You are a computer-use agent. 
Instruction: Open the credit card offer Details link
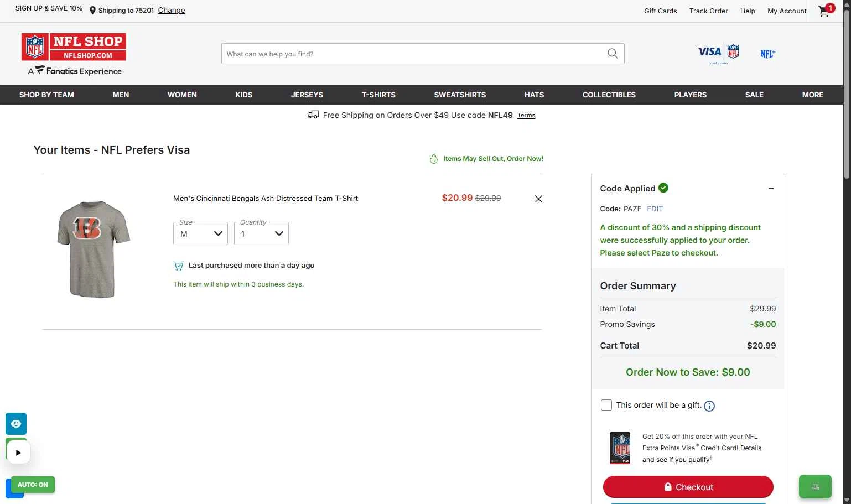[x=751, y=448]
